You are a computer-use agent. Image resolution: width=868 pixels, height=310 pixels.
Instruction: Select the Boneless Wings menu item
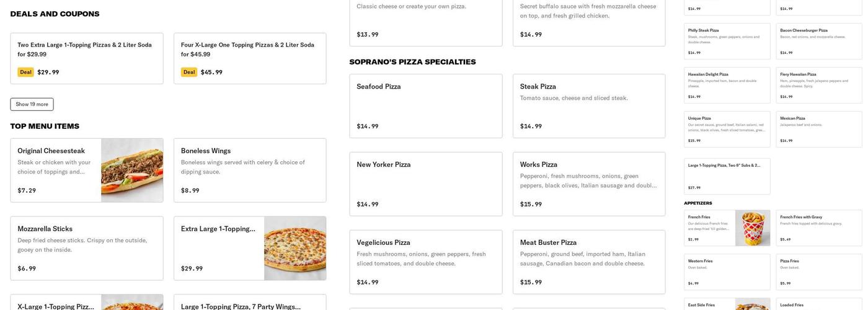click(250, 170)
